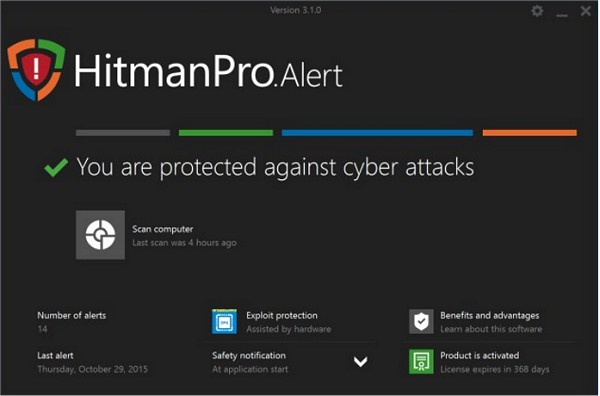Click the green protected checkmark icon
This screenshot has height=396, width=600.
[56, 168]
